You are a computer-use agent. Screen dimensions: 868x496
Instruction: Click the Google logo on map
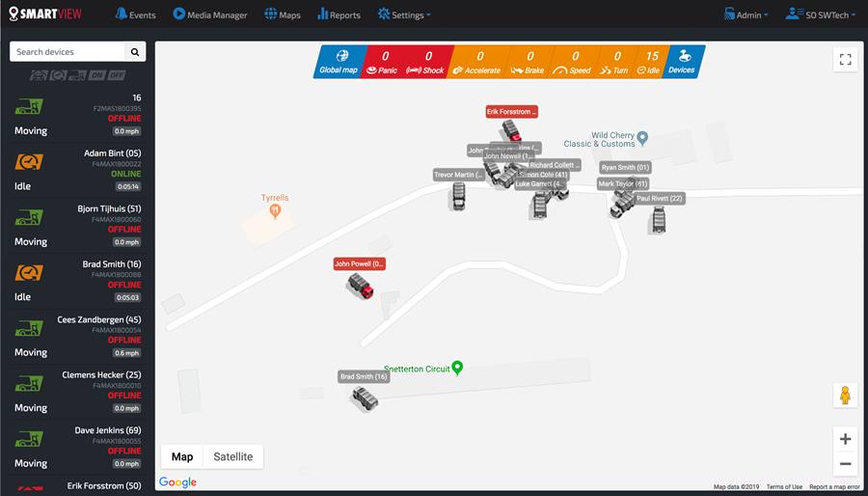tap(177, 482)
